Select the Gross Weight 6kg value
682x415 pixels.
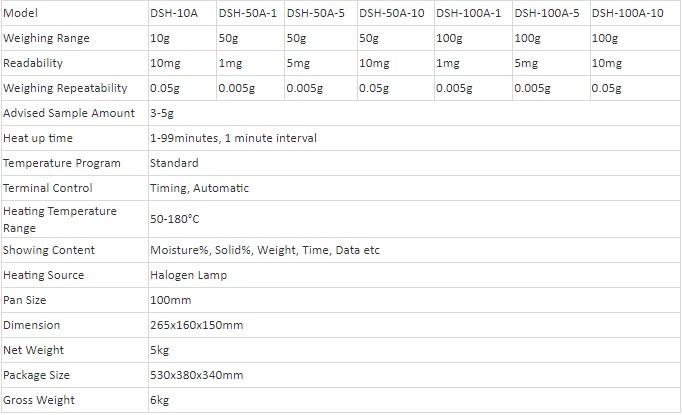(x=159, y=400)
